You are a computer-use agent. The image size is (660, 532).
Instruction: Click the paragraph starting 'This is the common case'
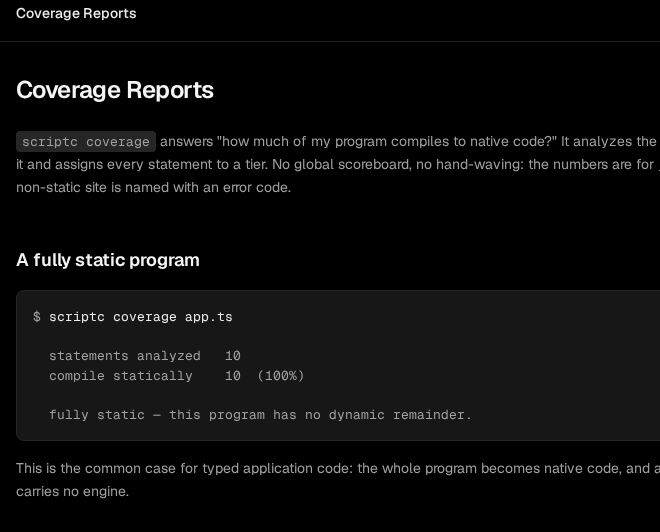338,480
